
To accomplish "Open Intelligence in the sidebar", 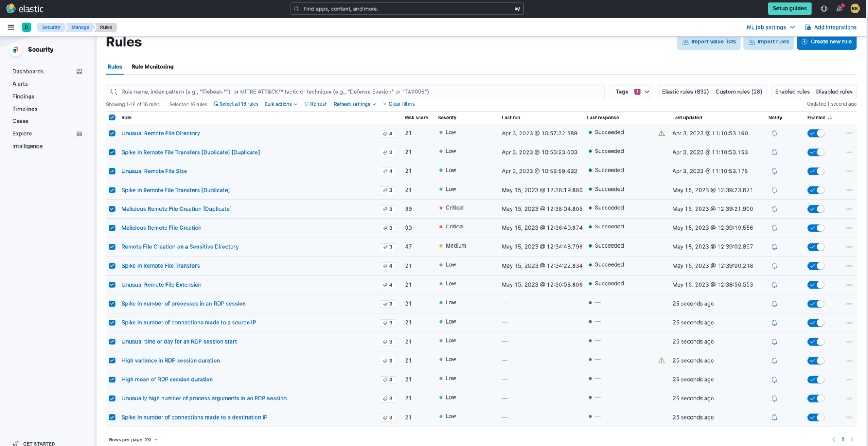I will [27, 146].
